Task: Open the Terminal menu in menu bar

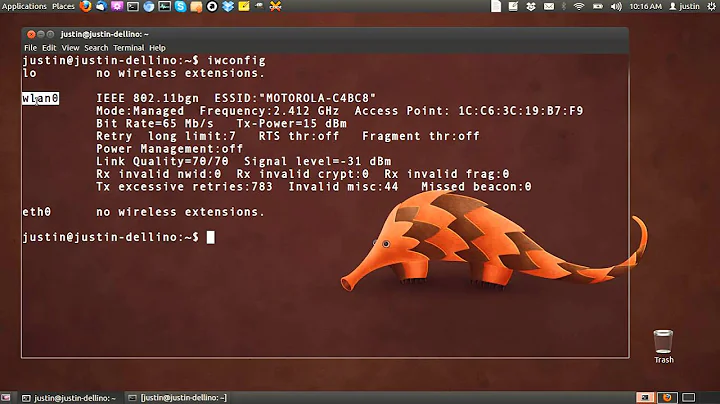Action: click(x=129, y=48)
